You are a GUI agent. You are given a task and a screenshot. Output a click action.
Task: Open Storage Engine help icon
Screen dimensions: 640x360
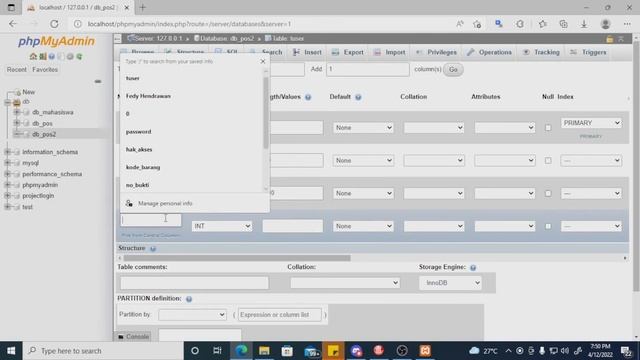[x=473, y=267]
